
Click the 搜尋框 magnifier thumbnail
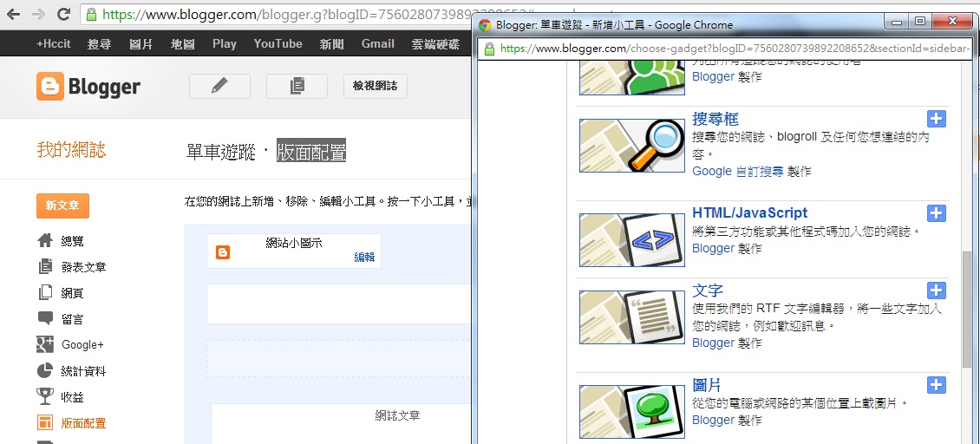(x=632, y=145)
